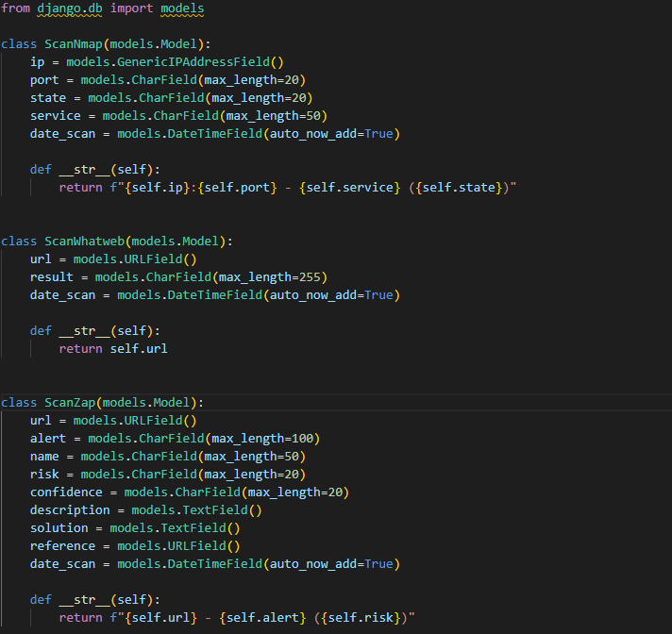
Task: Click the ScanNmap class name
Action: click(x=74, y=44)
